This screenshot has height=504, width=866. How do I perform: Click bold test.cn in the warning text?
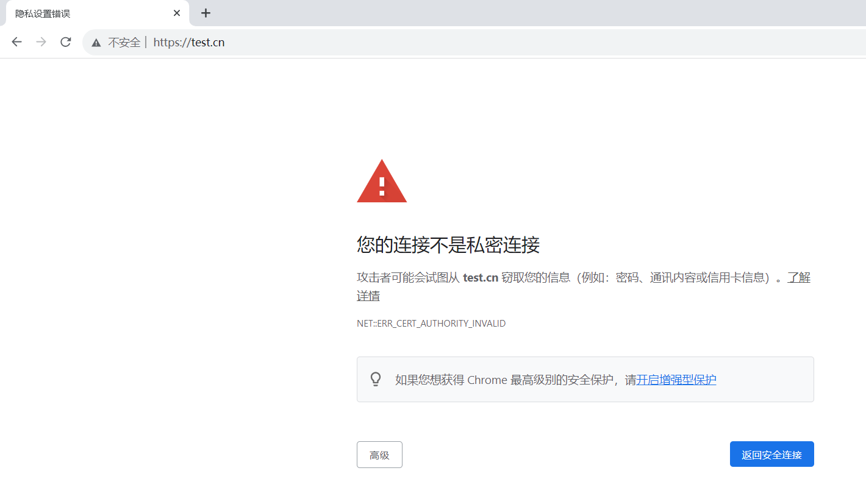pyautogui.click(x=481, y=278)
